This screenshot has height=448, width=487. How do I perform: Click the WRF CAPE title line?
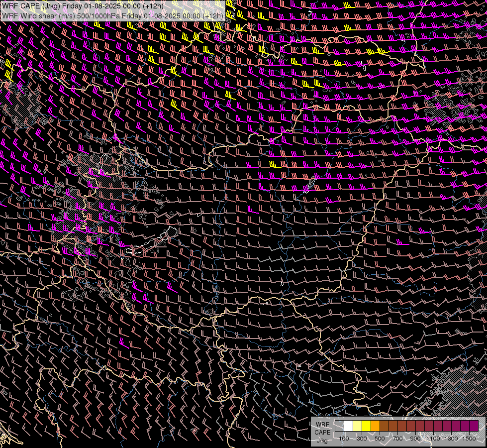tap(83, 6)
